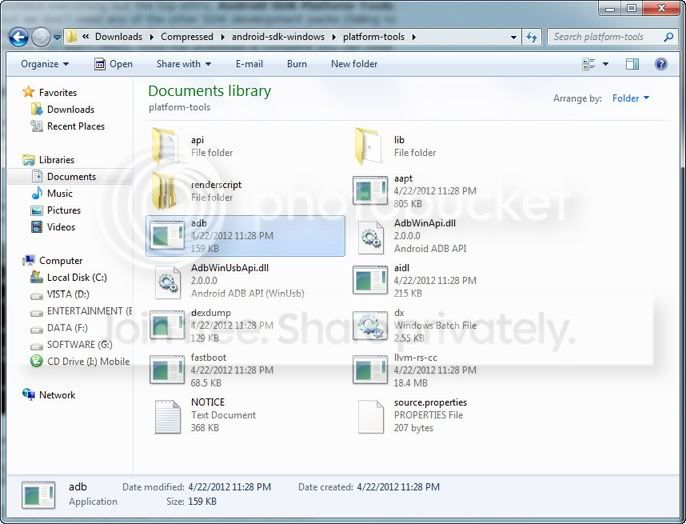Expand the Share with dropdown
This screenshot has height=524, width=686.
pos(184,64)
